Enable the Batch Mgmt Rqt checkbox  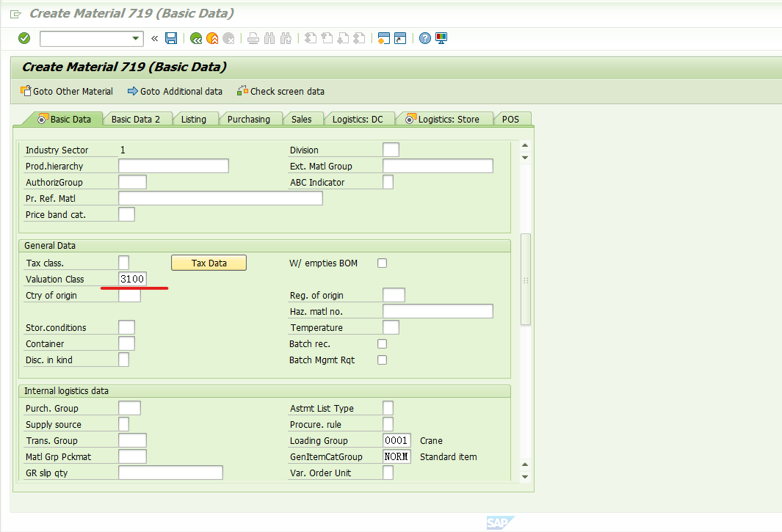coord(382,360)
